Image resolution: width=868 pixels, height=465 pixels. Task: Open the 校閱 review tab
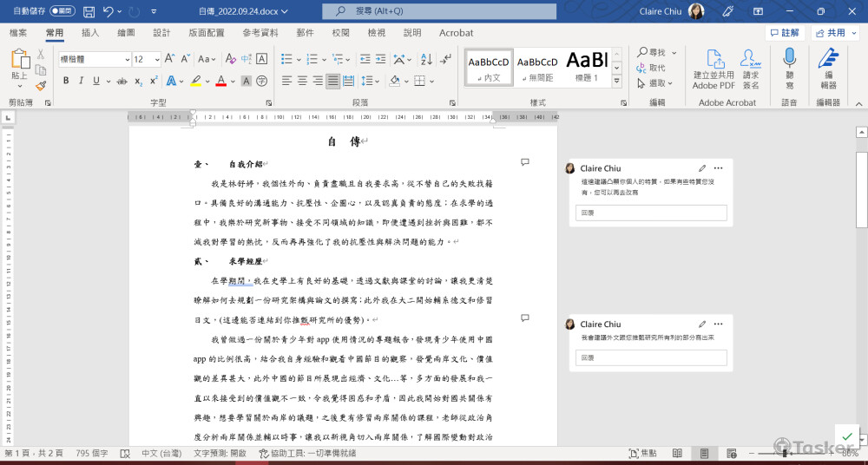[340, 33]
